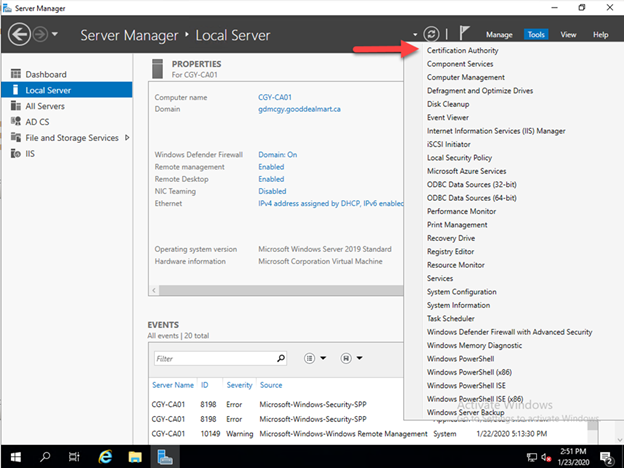Image resolution: width=624 pixels, height=468 pixels.
Task: Sort events by Severity column
Action: [239, 385]
